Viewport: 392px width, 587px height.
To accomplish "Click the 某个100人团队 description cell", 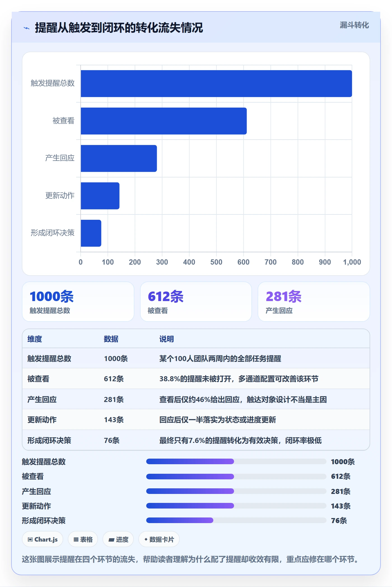I will point(220,359).
